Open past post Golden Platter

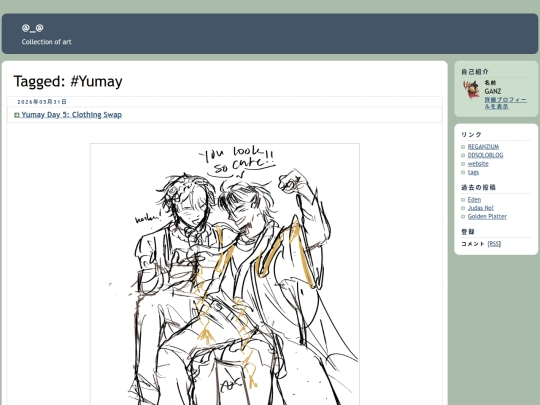487,217
